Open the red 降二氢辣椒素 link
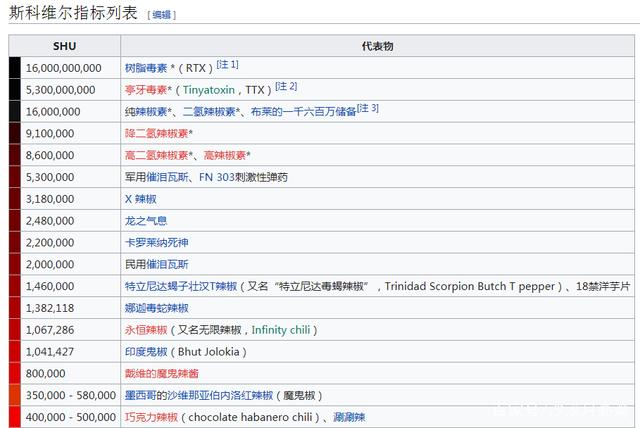 pos(157,133)
